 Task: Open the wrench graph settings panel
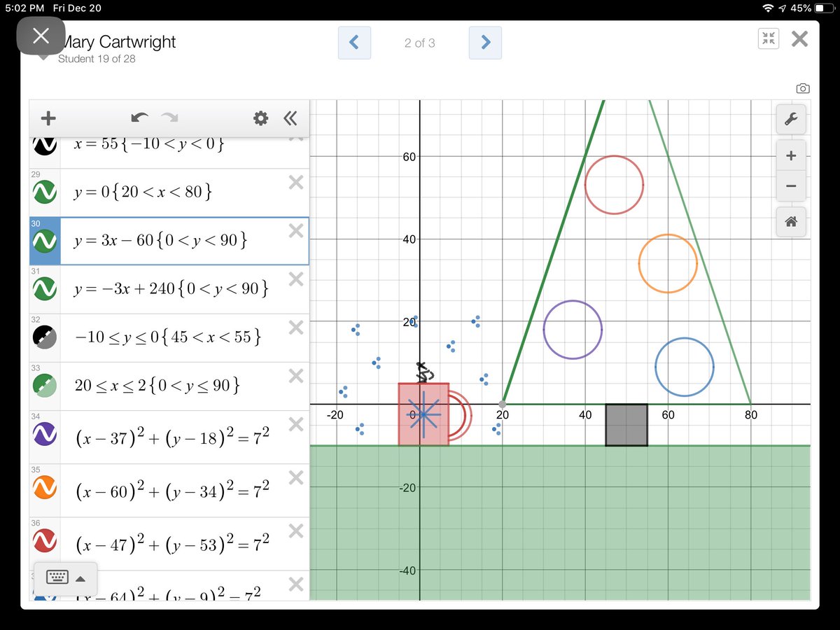click(x=790, y=119)
